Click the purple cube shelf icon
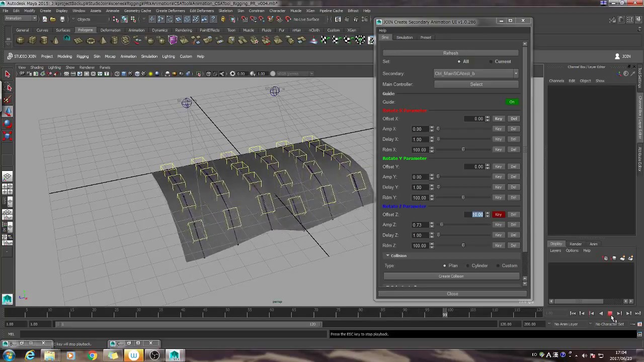This screenshot has width=644, height=362. click(x=173, y=40)
